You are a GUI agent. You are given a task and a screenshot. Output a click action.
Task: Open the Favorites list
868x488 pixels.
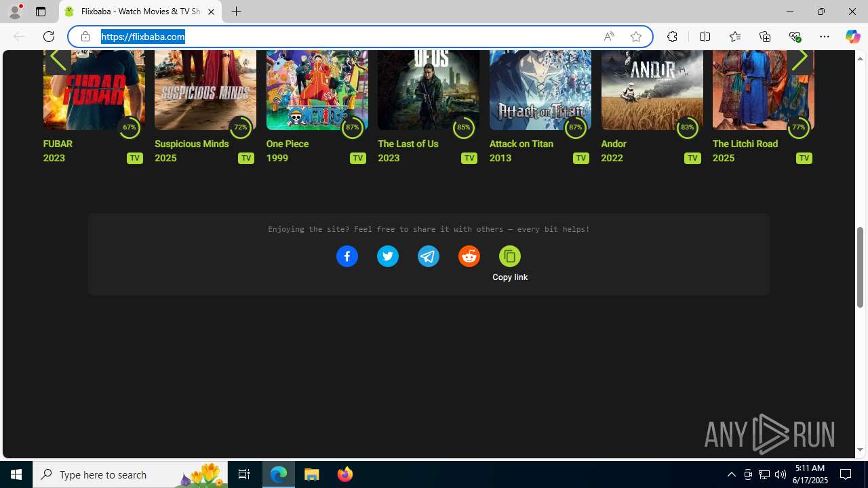(x=735, y=37)
